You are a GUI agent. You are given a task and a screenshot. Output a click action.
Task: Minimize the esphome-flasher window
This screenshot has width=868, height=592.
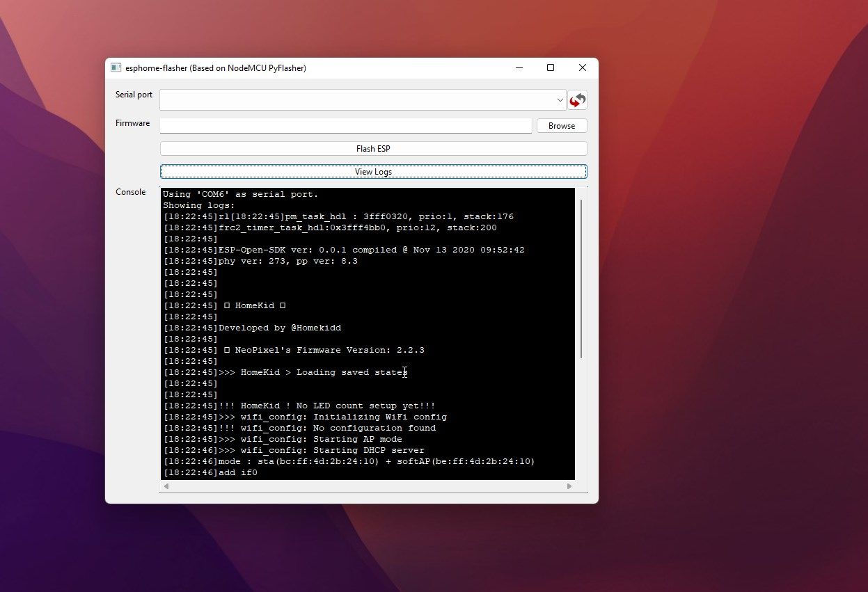(519, 68)
